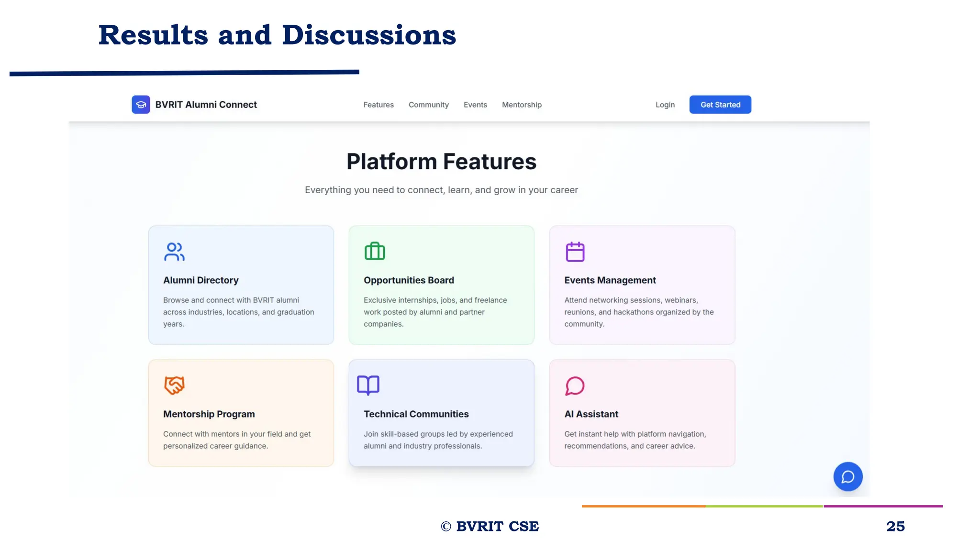Click the Alumni Directory people icon
Viewport: 980px width, 551px height.
(174, 252)
